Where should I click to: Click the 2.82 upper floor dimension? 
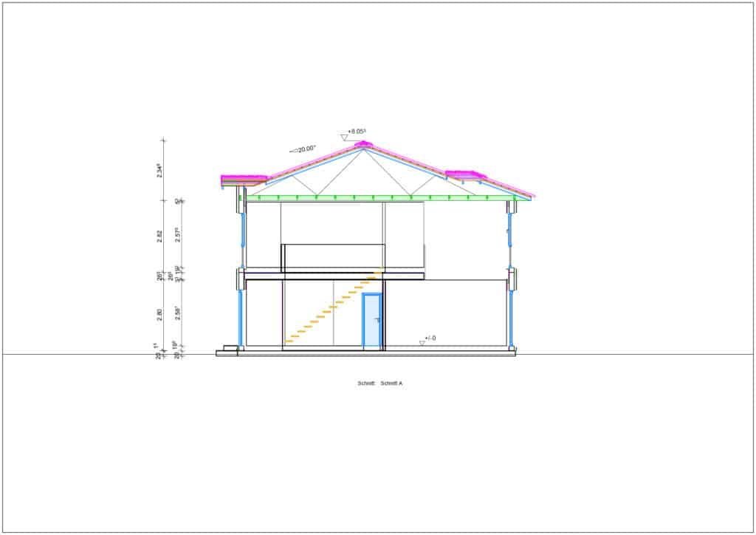[x=159, y=236]
